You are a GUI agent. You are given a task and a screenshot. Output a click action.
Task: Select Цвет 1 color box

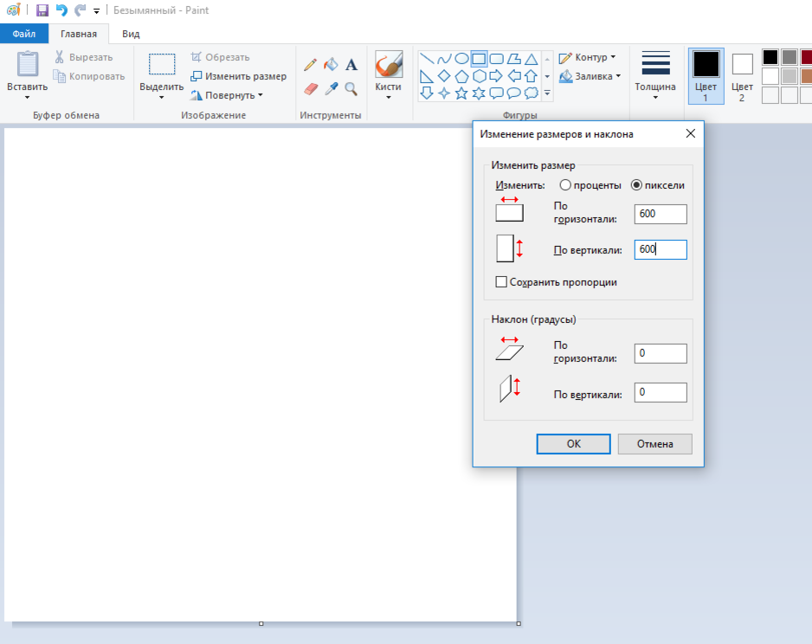pyautogui.click(x=706, y=75)
